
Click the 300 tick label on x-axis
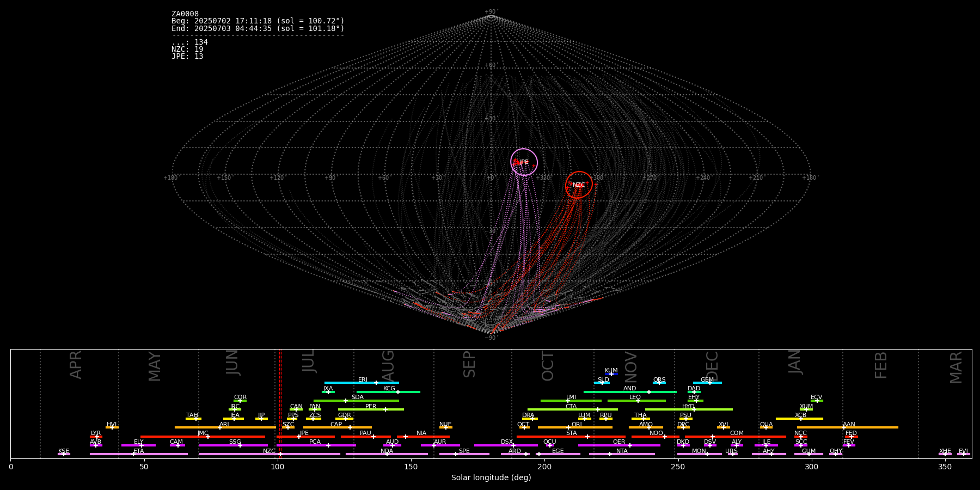click(811, 467)
